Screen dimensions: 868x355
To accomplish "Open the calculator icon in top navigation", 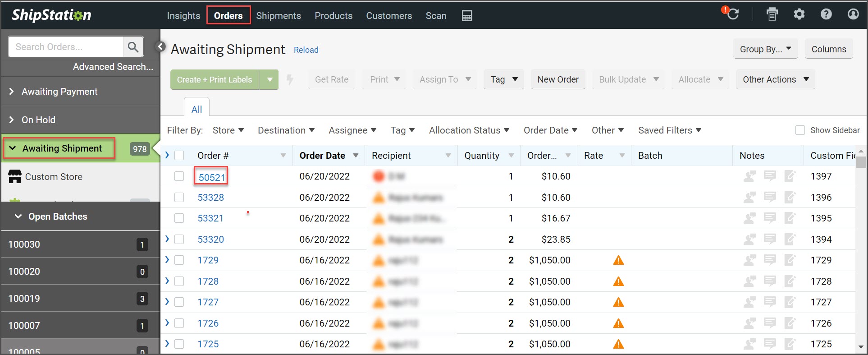I will tap(467, 16).
